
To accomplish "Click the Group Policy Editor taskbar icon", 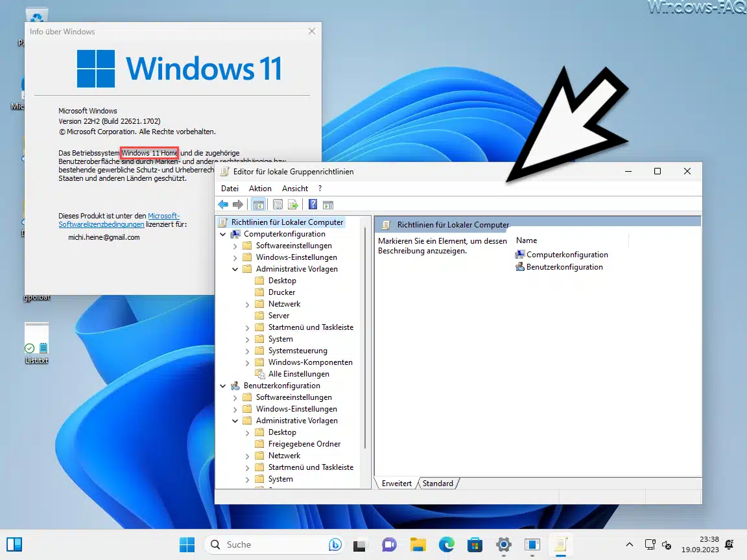I will 561,544.
